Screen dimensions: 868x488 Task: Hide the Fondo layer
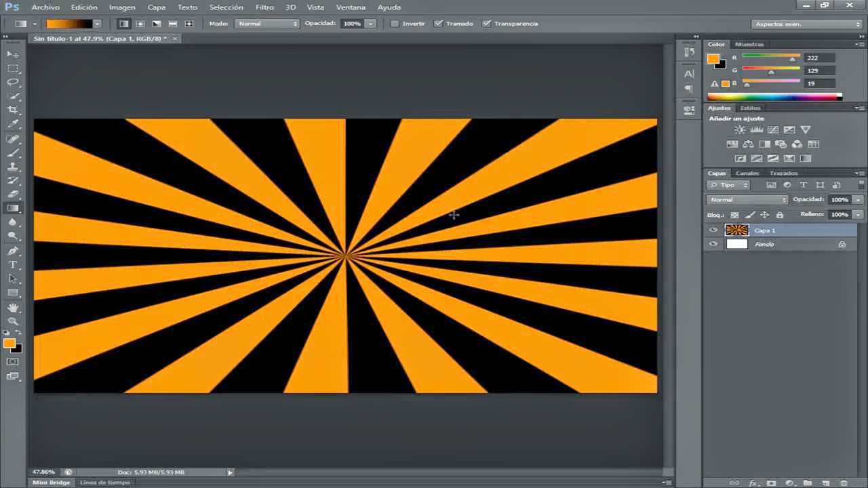click(713, 244)
